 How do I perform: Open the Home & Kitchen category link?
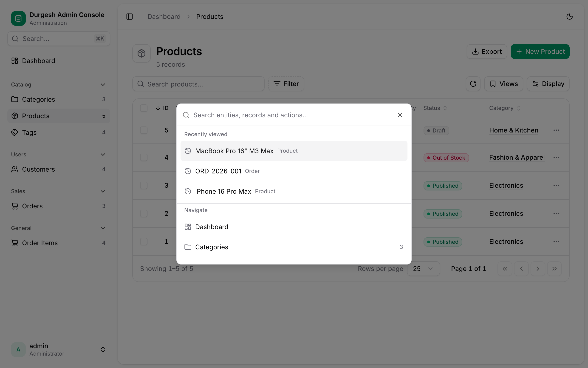[x=514, y=130]
